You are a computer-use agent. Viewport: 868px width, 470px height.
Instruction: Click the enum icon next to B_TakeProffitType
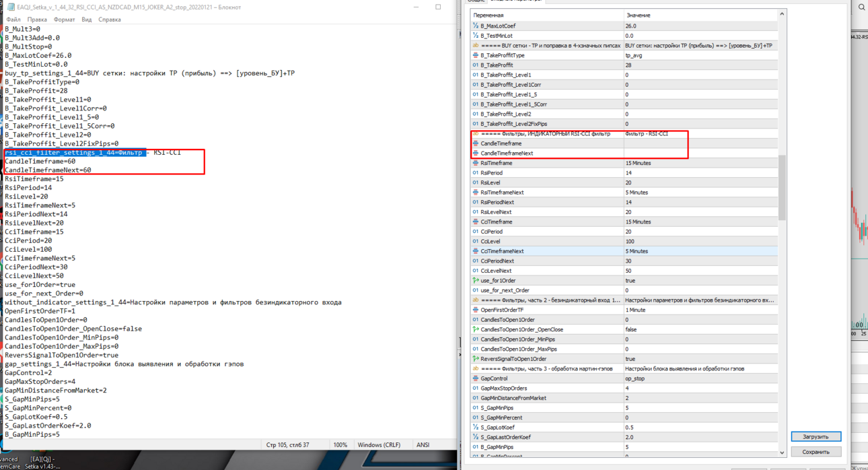(476, 55)
